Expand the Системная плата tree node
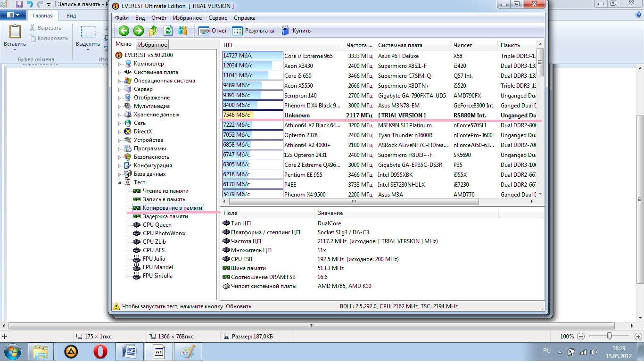The height and width of the screenshot is (362, 644). tap(120, 73)
